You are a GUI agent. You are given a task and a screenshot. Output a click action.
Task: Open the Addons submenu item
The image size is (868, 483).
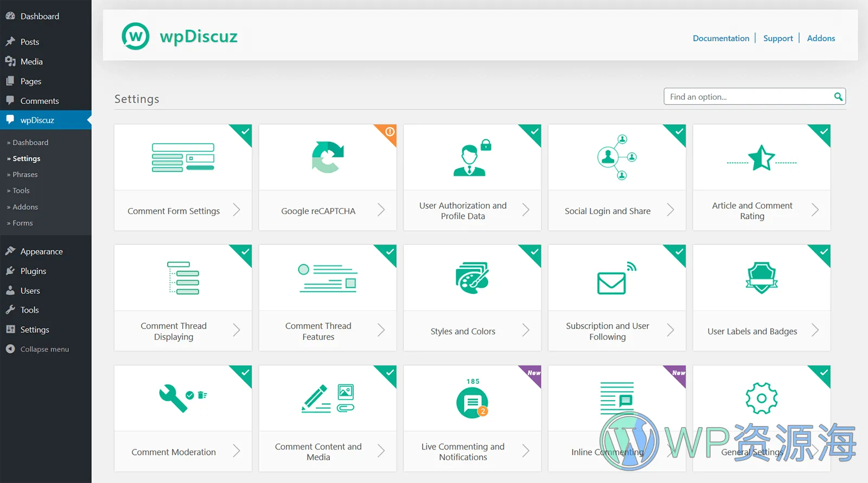click(25, 207)
